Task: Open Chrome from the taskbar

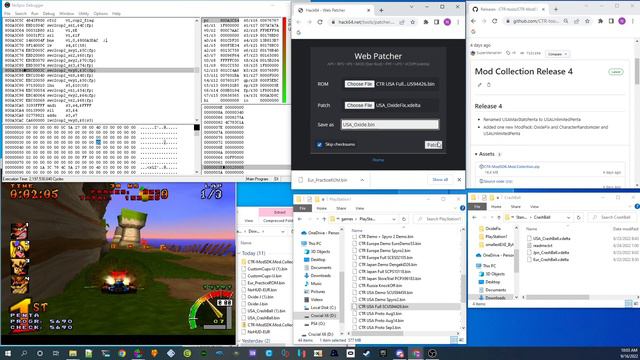Action: [x=122, y=353]
